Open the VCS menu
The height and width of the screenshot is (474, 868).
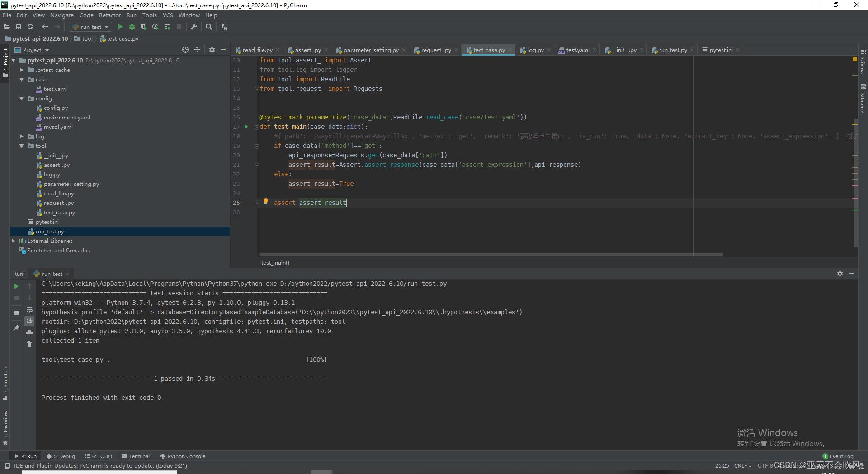coord(168,15)
